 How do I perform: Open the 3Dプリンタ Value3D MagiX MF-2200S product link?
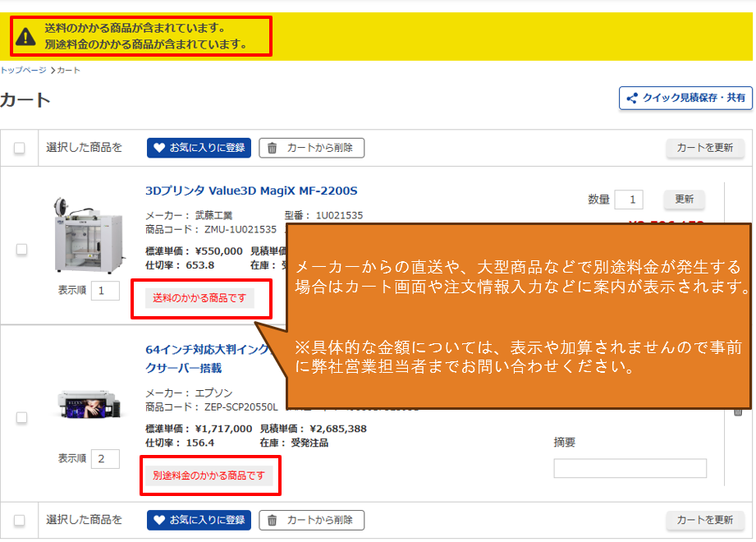(251, 191)
